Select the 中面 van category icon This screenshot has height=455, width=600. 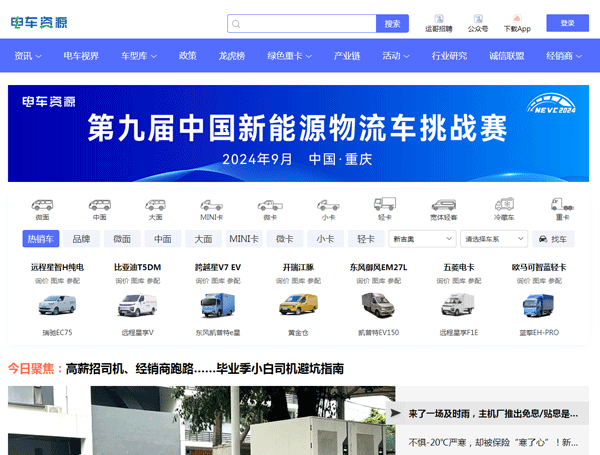(x=99, y=205)
